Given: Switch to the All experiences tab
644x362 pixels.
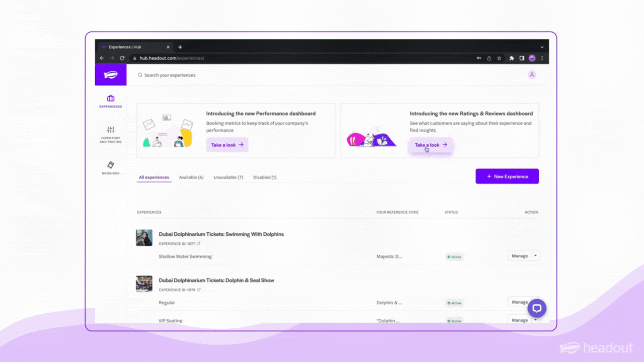Looking at the screenshot, I should click(x=154, y=177).
